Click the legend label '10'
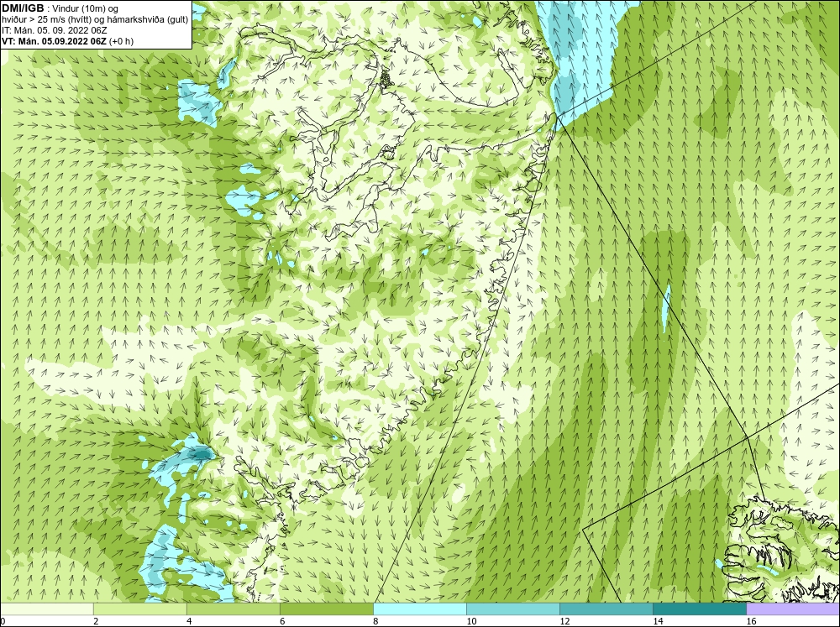Image resolution: width=840 pixels, height=627 pixels. [x=471, y=621]
